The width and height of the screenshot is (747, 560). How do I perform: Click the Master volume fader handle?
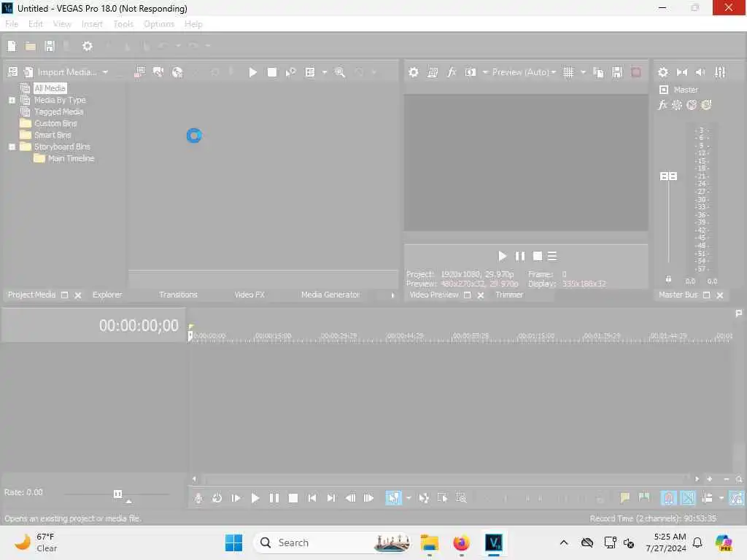pyautogui.click(x=668, y=176)
